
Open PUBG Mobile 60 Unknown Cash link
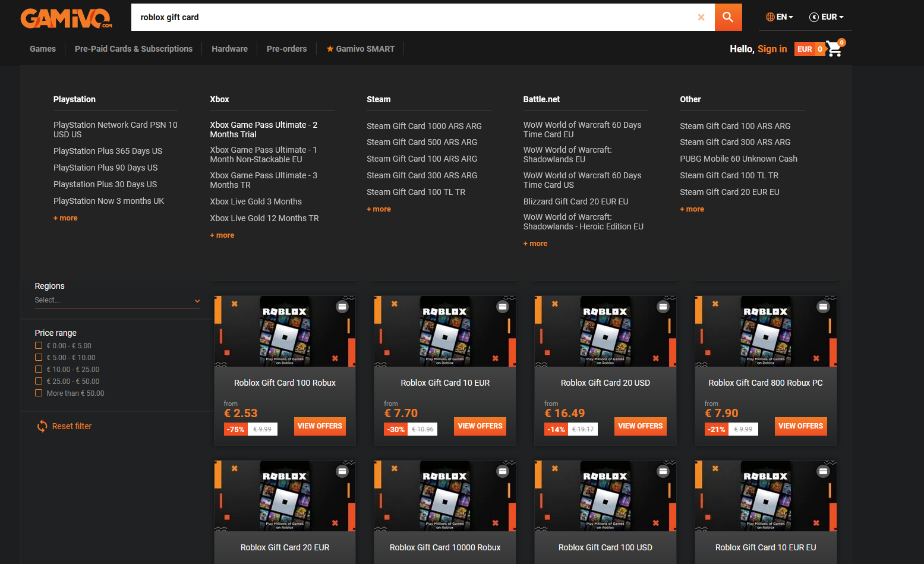click(739, 159)
